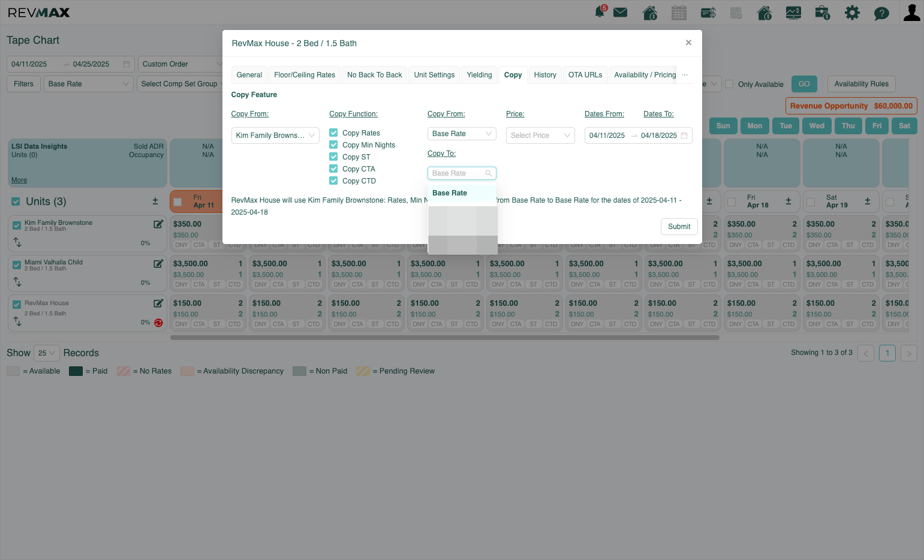
Task: Click the GO button
Action: 804,84
